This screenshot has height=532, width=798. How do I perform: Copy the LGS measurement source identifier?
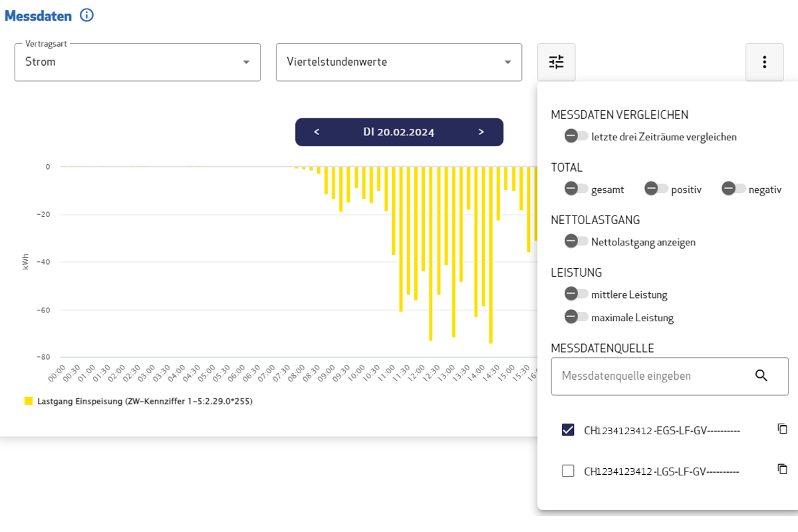tap(782, 469)
